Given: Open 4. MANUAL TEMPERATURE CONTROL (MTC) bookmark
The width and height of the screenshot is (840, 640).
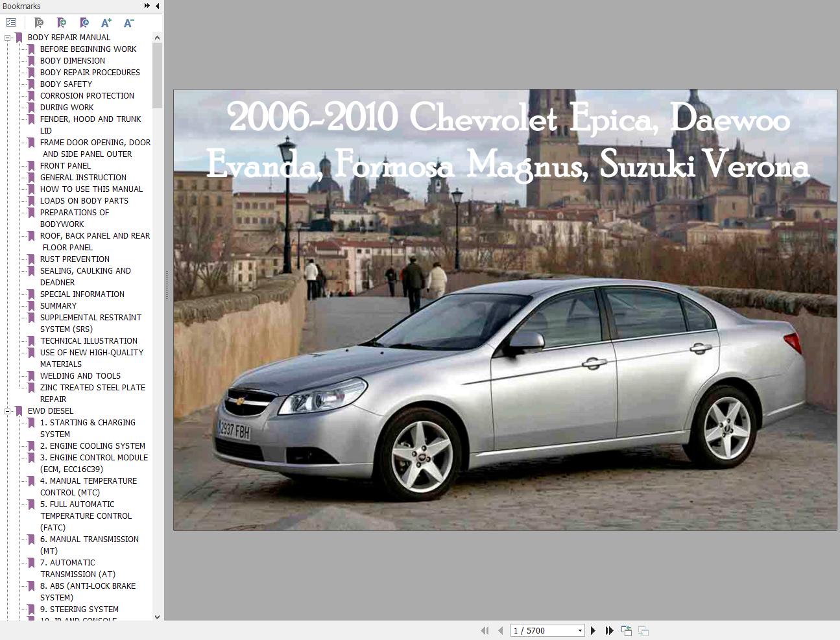Looking at the screenshot, I should (x=89, y=487).
